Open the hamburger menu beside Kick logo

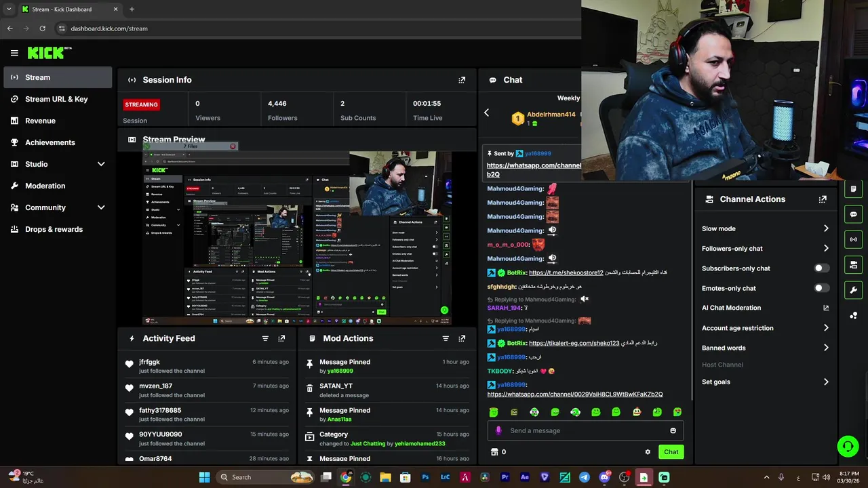click(14, 53)
